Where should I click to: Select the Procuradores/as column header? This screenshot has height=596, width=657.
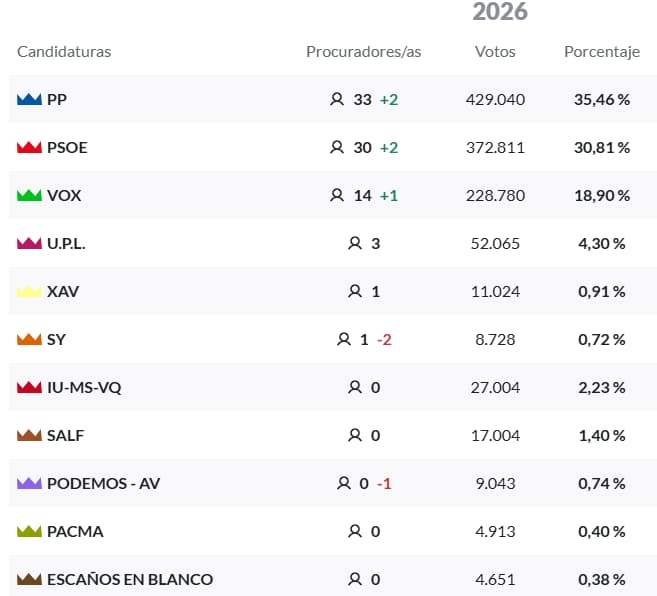(363, 52)
